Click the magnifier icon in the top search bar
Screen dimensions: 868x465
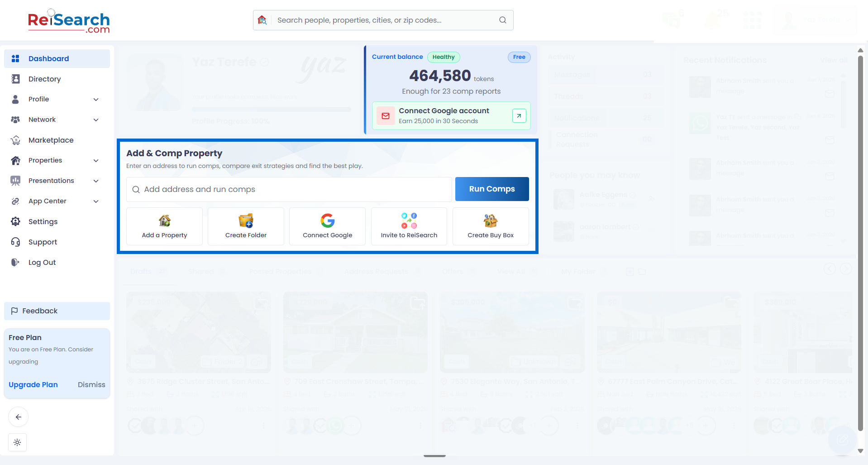[502, 20]
